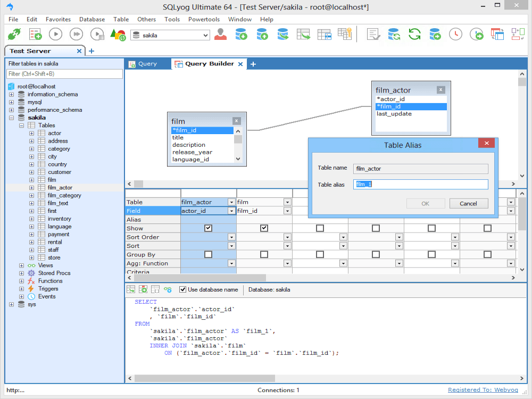Open the Schema Designer icon
The height and width of the screenshot is (399, 532).
519,34
